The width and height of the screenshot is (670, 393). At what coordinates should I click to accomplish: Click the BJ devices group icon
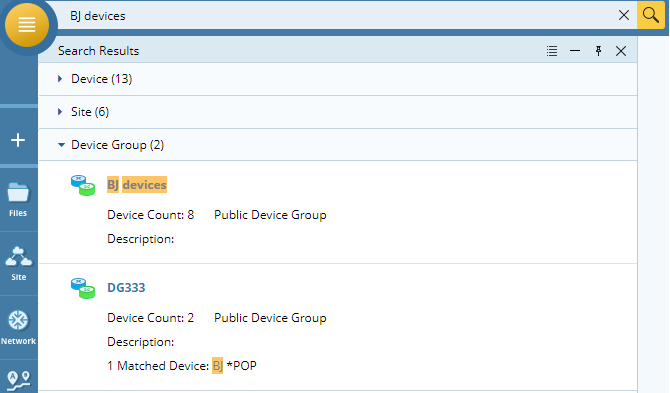(x=83, y=185)
